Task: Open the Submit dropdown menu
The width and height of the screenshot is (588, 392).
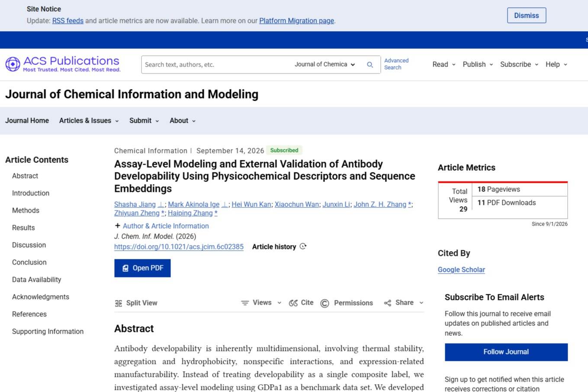Action: coord(144,121)
